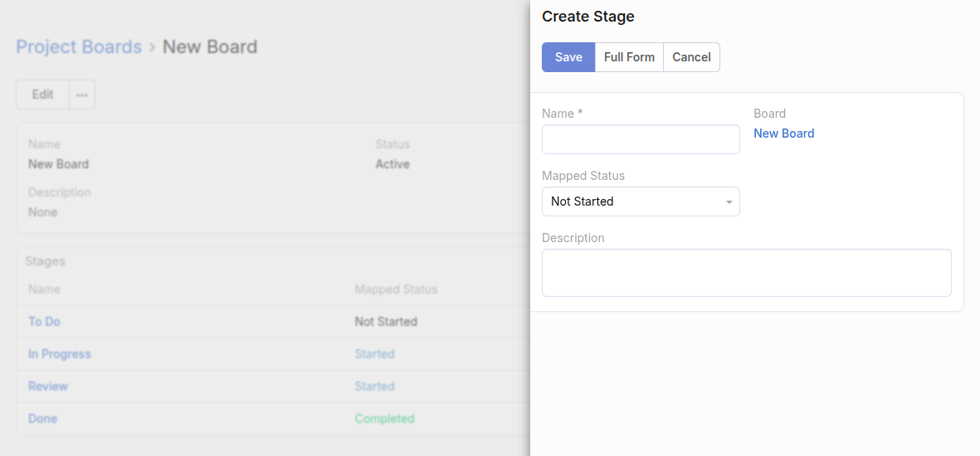
Task: Cancel stage creation
Action: point(691,57)
